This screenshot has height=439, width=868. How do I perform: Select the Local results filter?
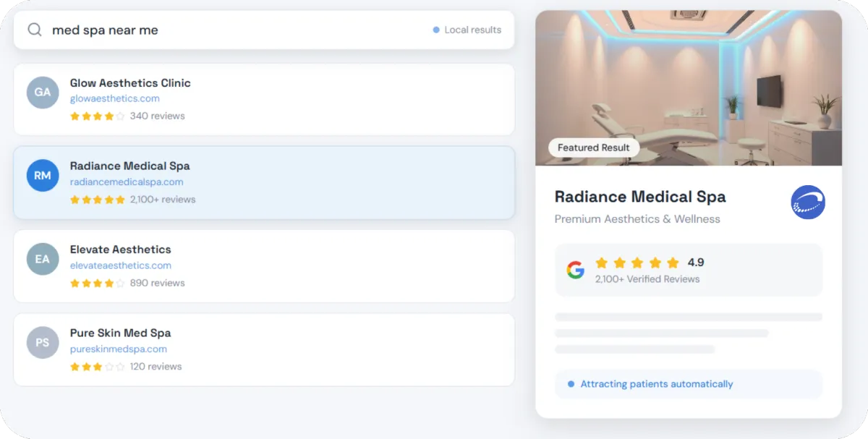pyautogui.click(x=467, y=30)
